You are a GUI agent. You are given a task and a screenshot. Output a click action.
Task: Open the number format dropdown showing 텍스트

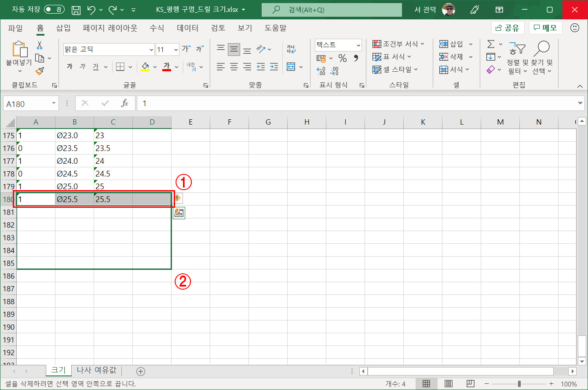(x=337, y=45)
